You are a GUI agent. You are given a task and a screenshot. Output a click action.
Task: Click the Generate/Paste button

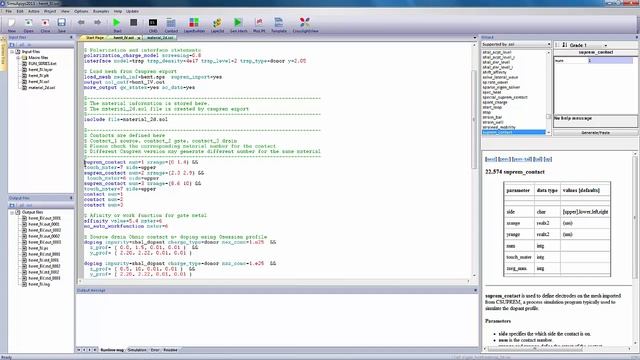coord(596,133)
